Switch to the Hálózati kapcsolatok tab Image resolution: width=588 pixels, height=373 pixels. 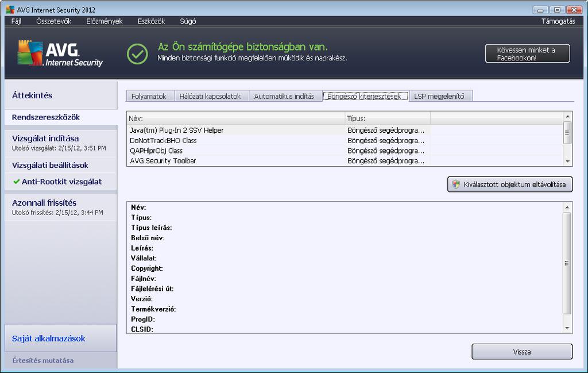click(211, 96)
